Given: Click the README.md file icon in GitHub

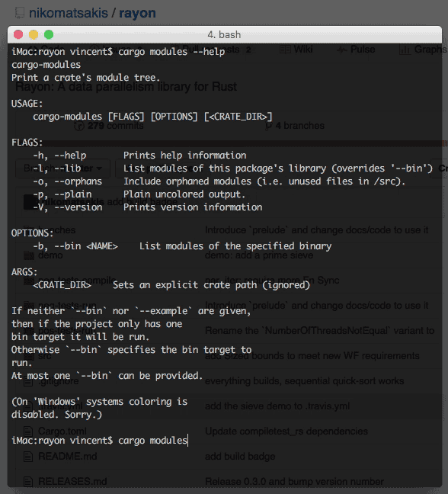Looking at the screenshot, I should click(x=28, y=457).
